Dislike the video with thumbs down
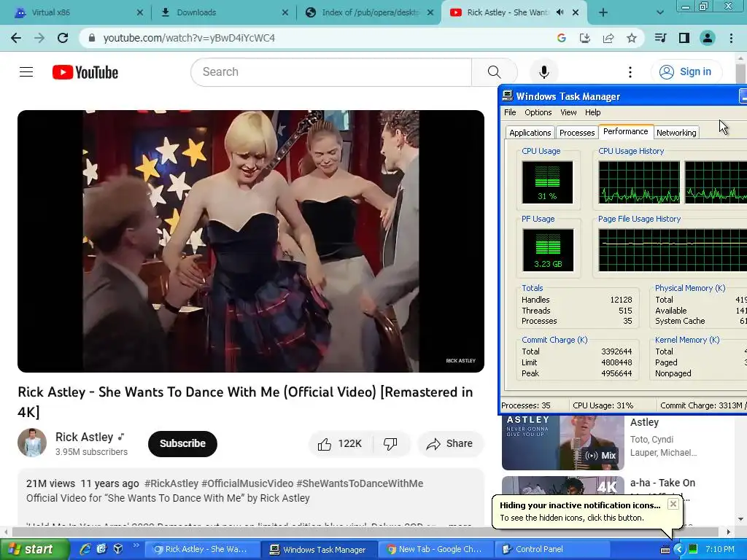Image resolution: width=747 pixels, height=560 pixels. 391,444
